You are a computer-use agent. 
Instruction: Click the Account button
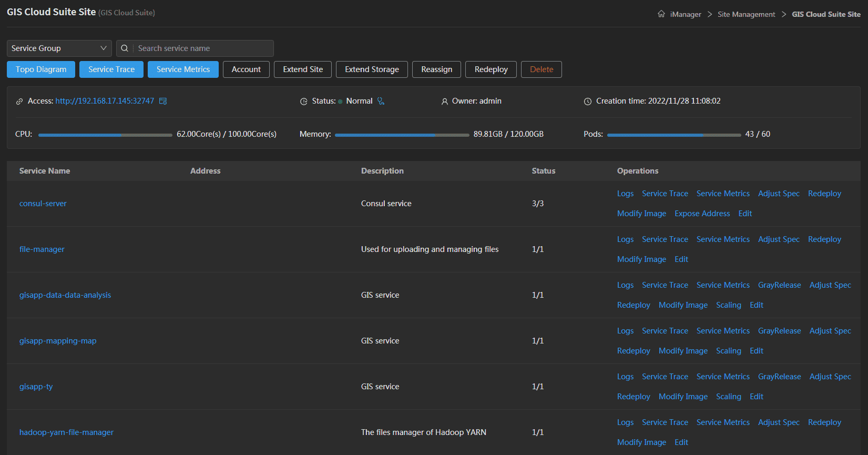(x=246, y=69)
